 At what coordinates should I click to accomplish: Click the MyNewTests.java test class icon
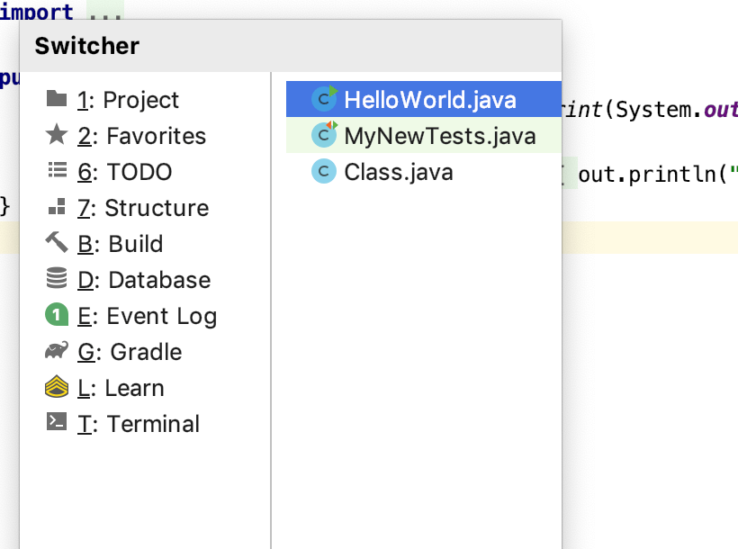(x=324, y=135)
